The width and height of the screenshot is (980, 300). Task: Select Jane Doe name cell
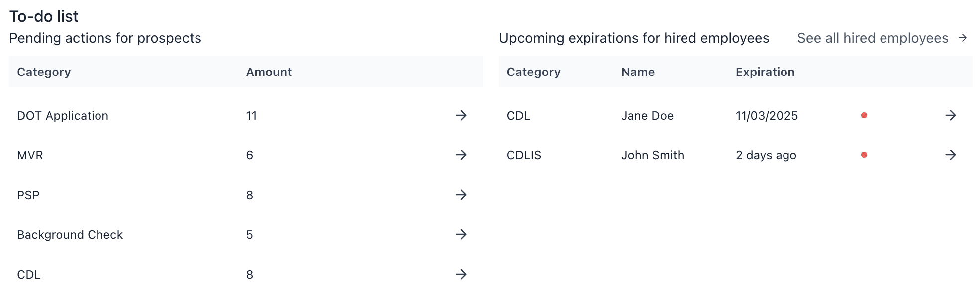647,116
